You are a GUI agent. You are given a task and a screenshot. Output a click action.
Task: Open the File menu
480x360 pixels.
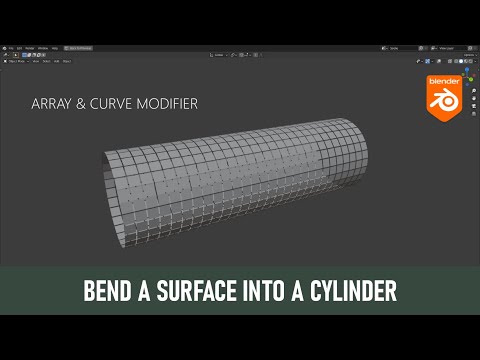(11, 48)
